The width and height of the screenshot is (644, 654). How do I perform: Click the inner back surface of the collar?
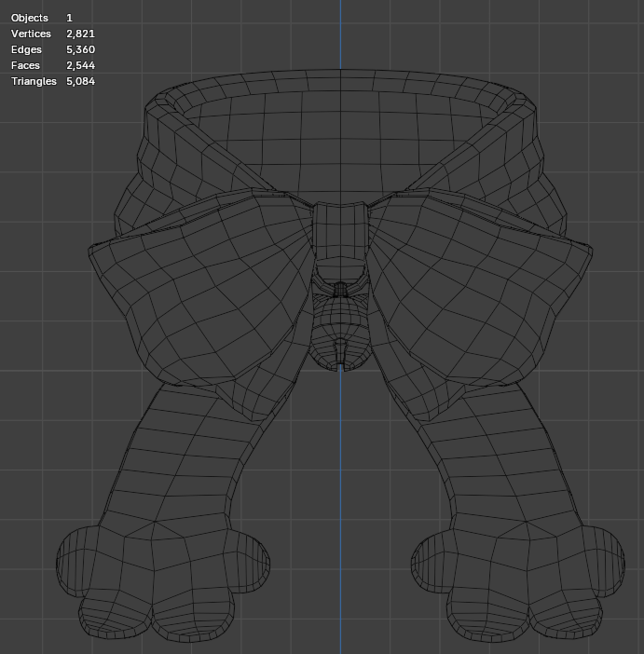340,146
